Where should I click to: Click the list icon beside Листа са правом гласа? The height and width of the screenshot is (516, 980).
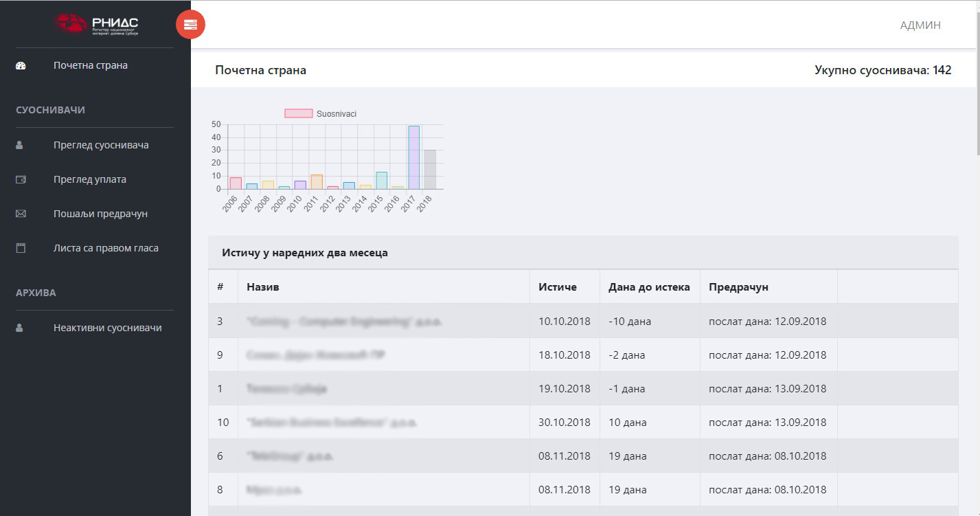tap(21, 248)
